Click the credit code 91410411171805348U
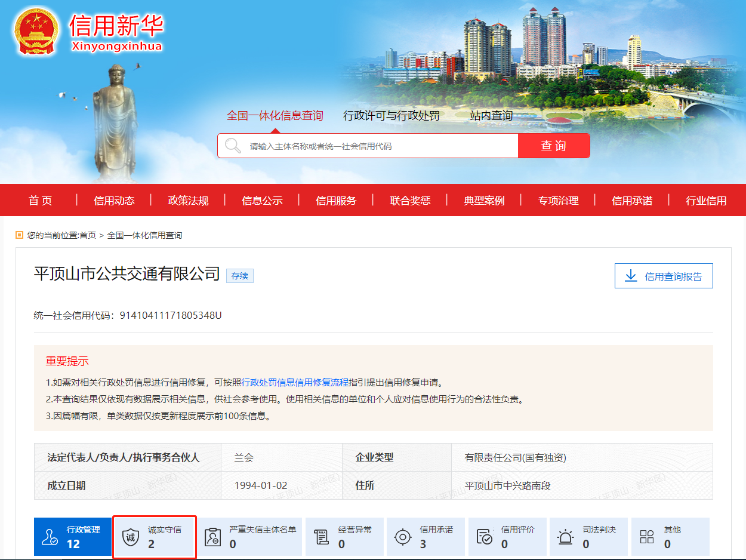This screenshot has width=746, height=560. (x=171, y=315)
